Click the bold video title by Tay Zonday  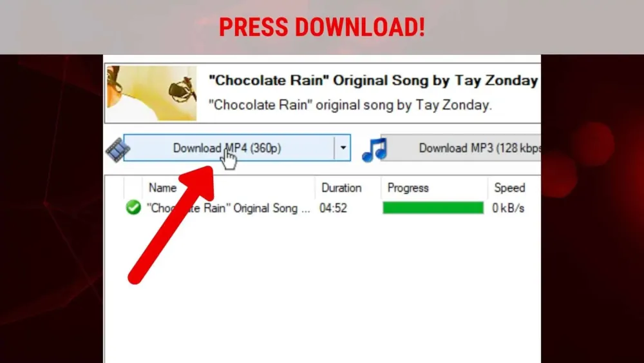(x=374, y=81)
